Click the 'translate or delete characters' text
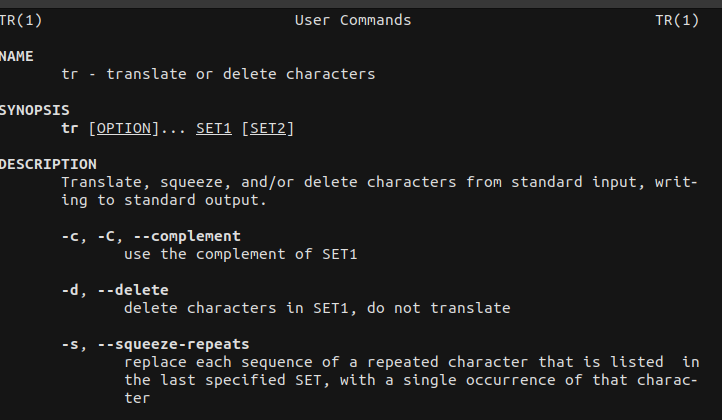Viewport: 722px width, 420px height. [x=241, y=74]
